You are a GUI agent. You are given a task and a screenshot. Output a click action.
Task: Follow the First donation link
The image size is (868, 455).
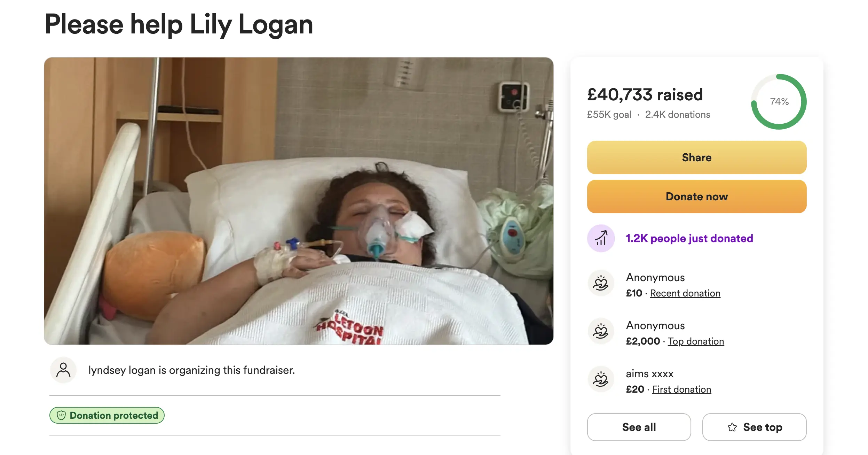click(681, 390)
